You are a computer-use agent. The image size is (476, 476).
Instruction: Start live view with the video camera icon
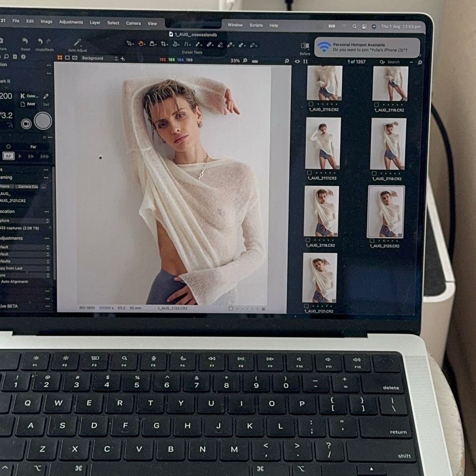(x=26, y=124)
